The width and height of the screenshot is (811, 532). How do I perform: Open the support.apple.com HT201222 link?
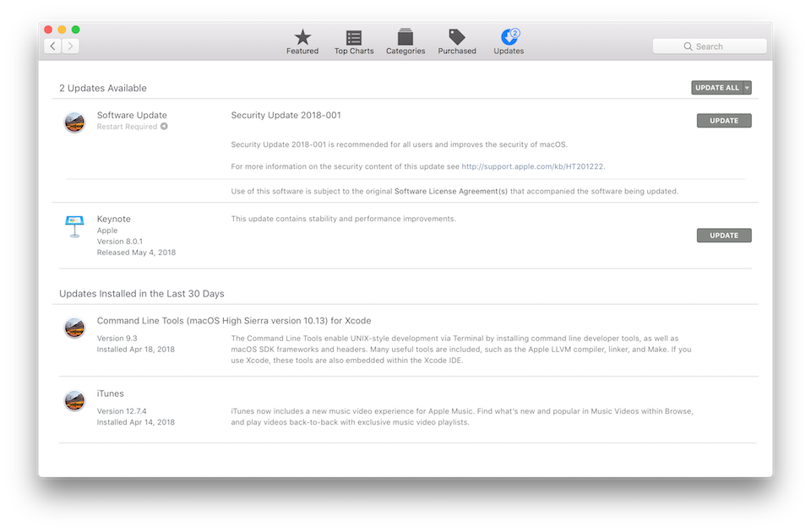(x=532, y=166)
